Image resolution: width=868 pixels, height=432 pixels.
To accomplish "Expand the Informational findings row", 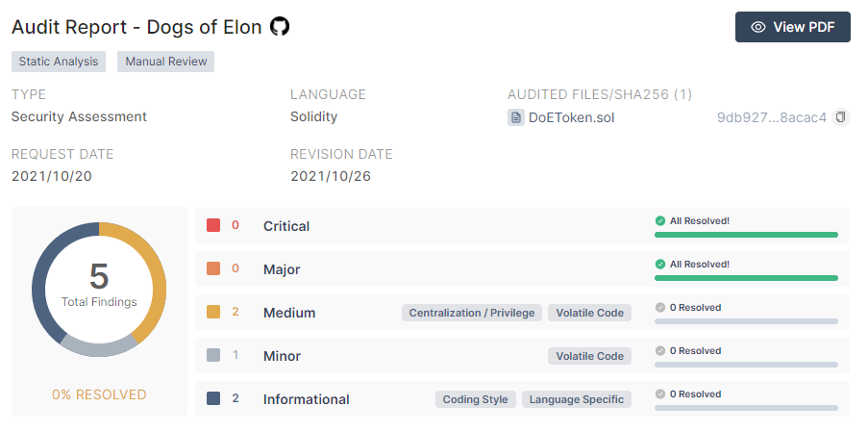I will pos(522,398).
